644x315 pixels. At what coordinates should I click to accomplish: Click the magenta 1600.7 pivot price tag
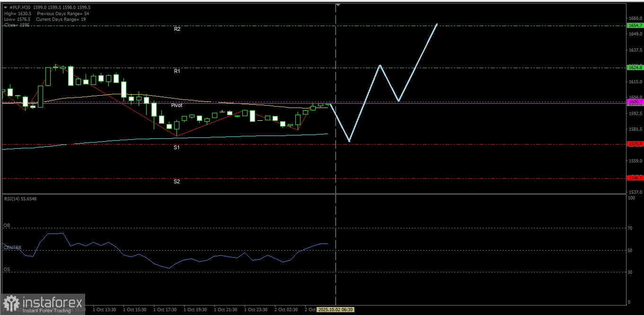[635, 102]
